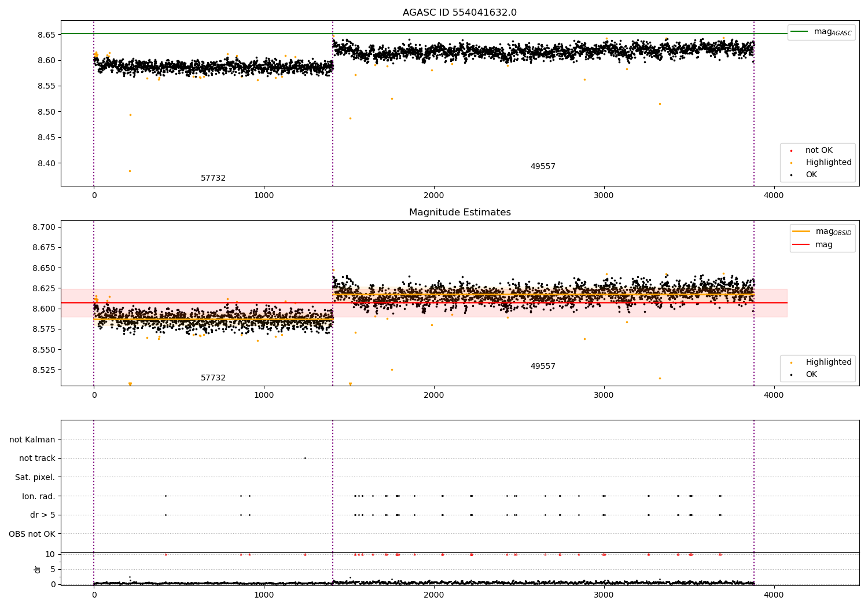Click x-axis tick 2000 in bottom plot
The width and height of the screenshot is (868, 608).
pos(434,595)
